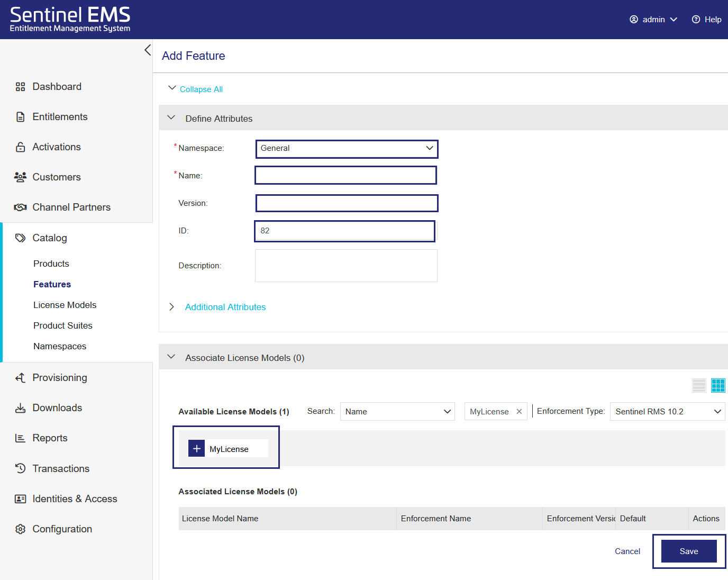Image resolution: width=728 pixels, height=580 pixels.
Task: Save the new feature
Action: point(688,551)
